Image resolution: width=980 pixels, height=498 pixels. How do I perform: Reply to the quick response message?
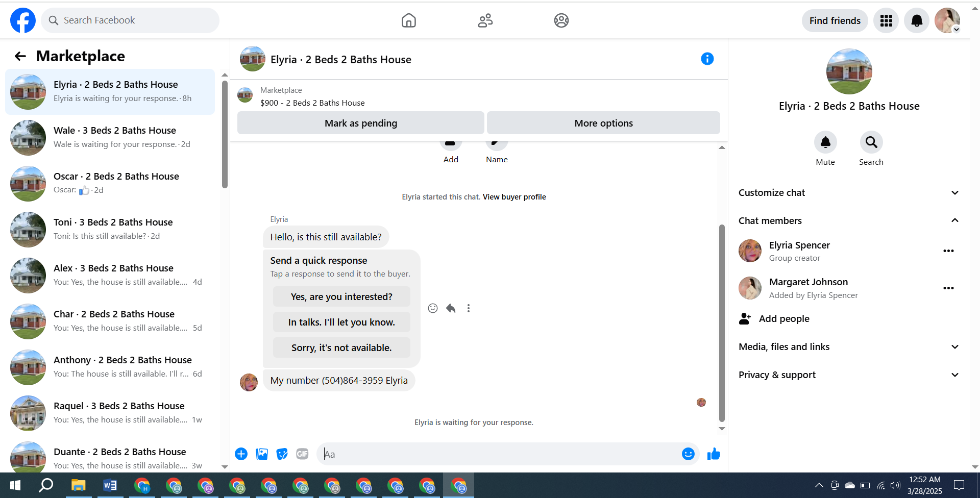(451, 308)
